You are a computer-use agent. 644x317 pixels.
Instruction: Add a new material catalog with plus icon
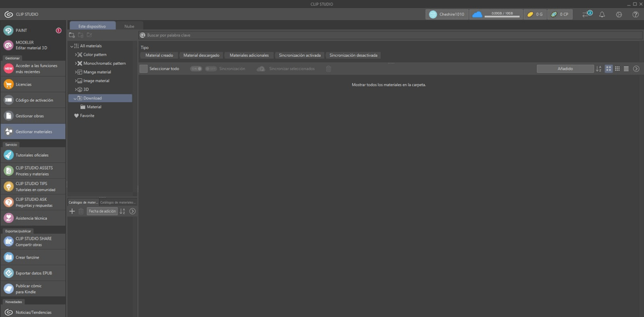click(x=72, y=211)
